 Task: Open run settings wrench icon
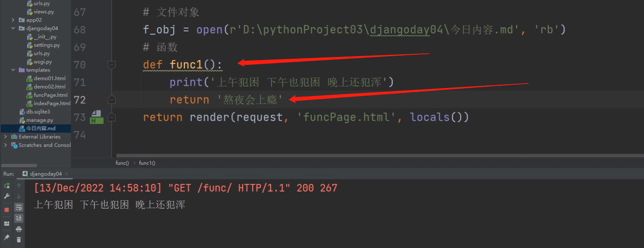tap(7, 196)
